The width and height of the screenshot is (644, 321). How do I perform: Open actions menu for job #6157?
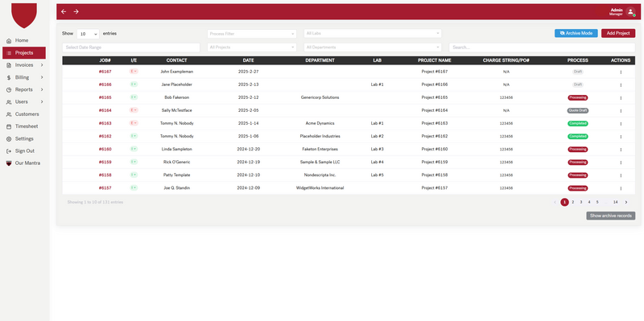point(621,188)
